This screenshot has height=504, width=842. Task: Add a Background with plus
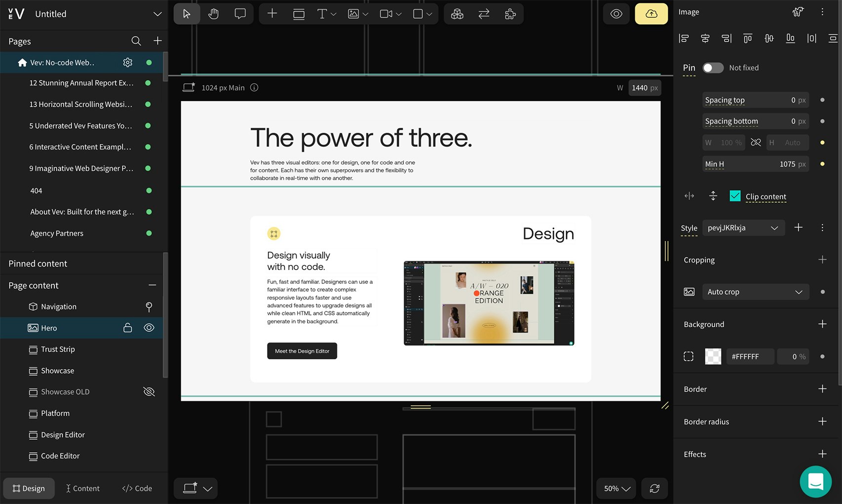coord(822,324)
